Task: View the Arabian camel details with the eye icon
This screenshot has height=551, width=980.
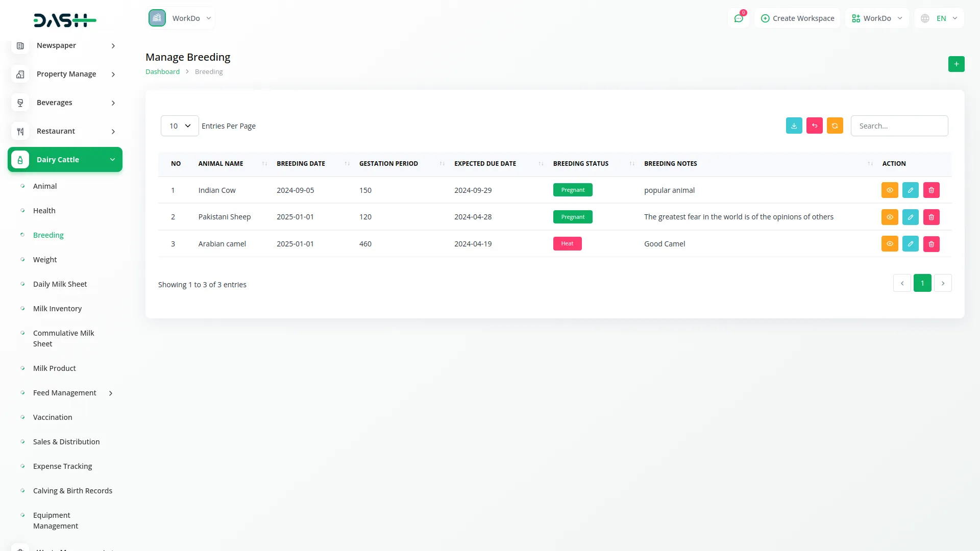Action: pos(889,244)
